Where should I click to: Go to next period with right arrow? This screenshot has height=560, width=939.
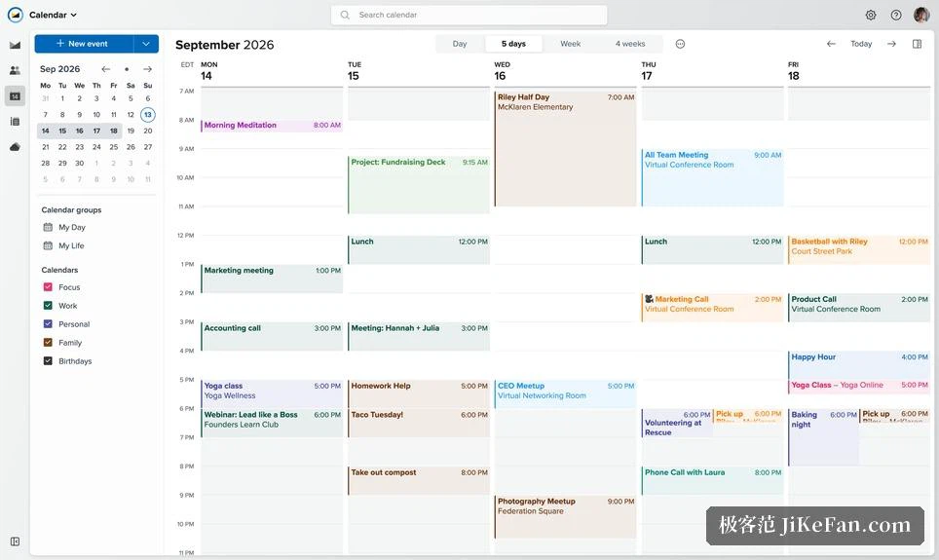[891, 44]
